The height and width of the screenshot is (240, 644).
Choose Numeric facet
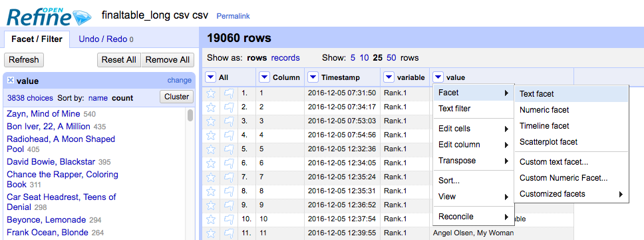(x=571, y=110)
